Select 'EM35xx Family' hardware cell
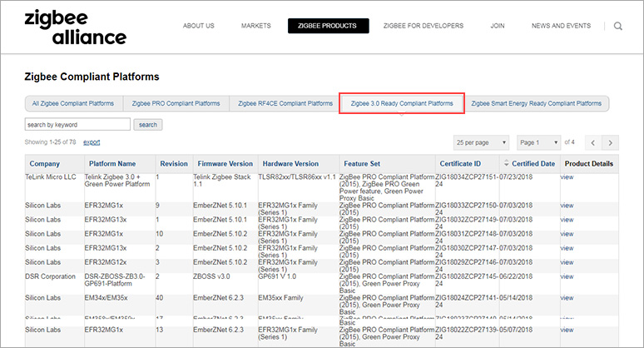The width and height of the screenshot is (644, 348). (280, 298)
